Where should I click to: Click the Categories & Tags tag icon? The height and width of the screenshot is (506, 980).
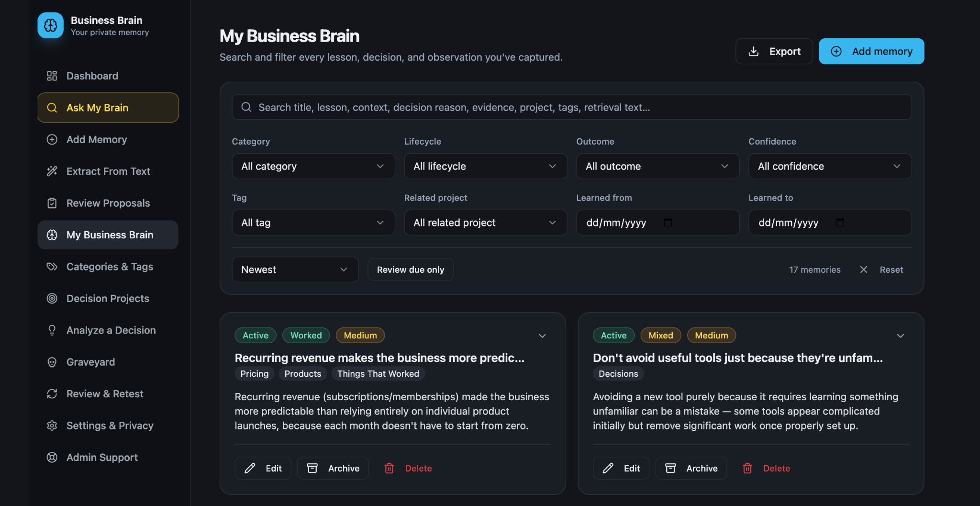pyautogui.click(x=52, y=267)
